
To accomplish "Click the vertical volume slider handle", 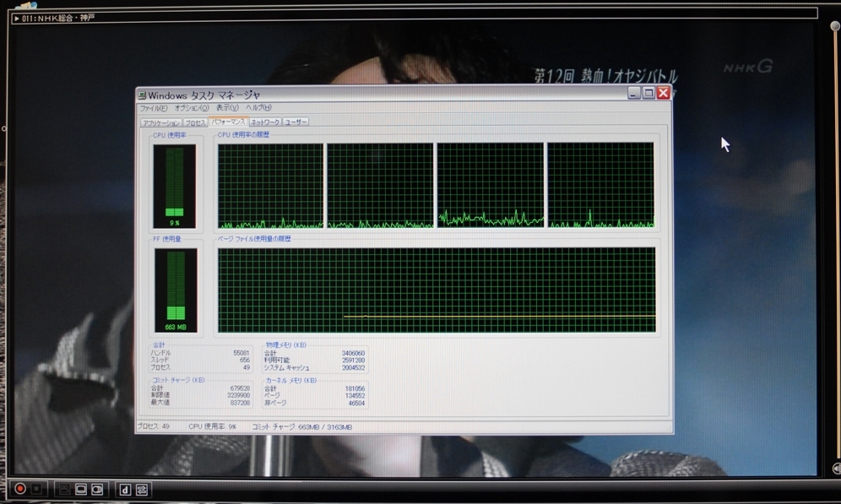I will 835,25.
